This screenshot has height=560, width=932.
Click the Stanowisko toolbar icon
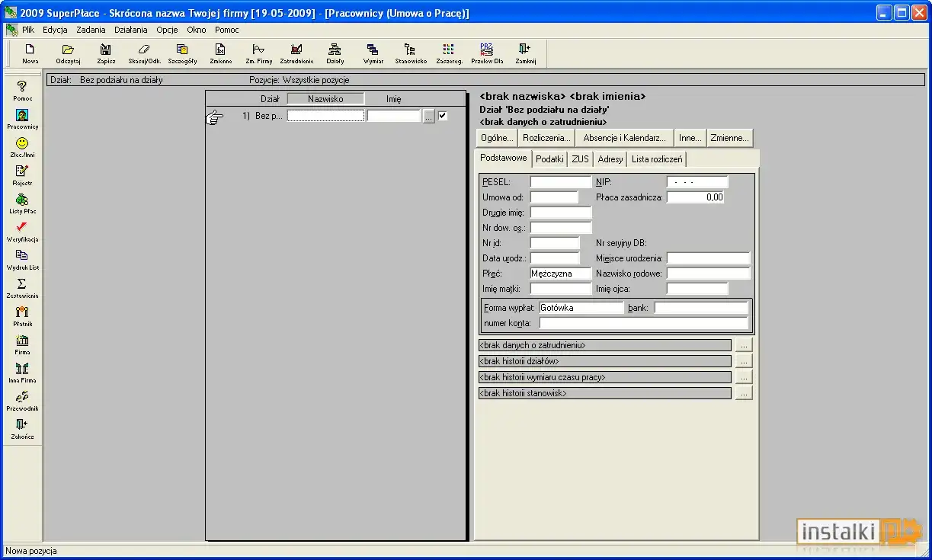(x=411, y=53)
